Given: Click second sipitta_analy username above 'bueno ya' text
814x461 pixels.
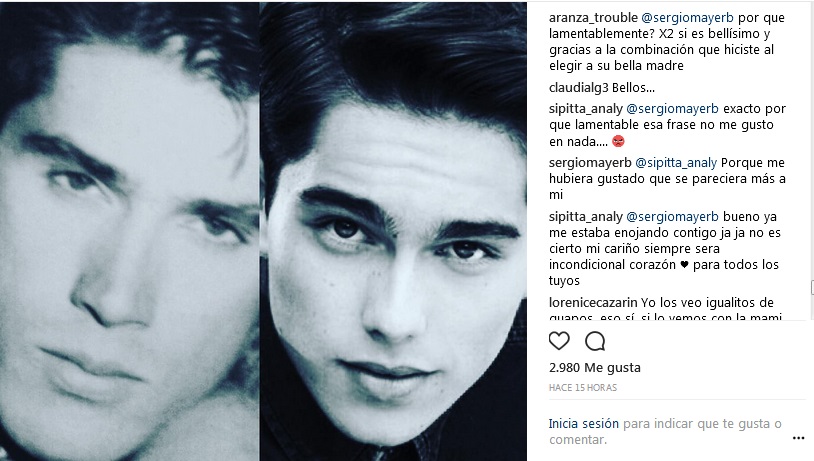Looking at the screenshot, I should click(x=586, y=216).
